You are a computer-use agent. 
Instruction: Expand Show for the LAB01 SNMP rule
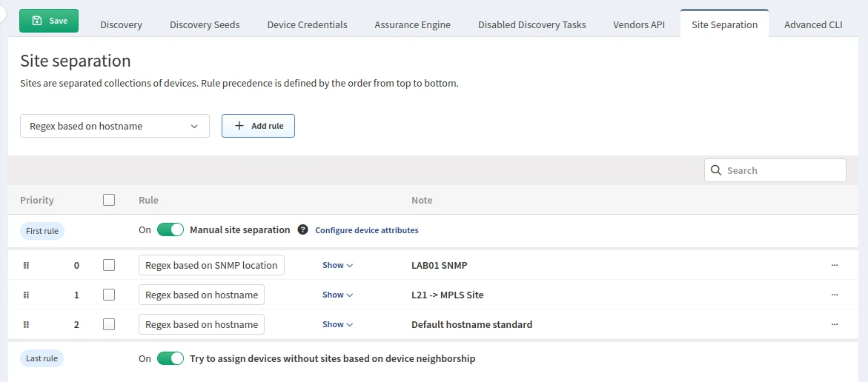pos(337,265)
